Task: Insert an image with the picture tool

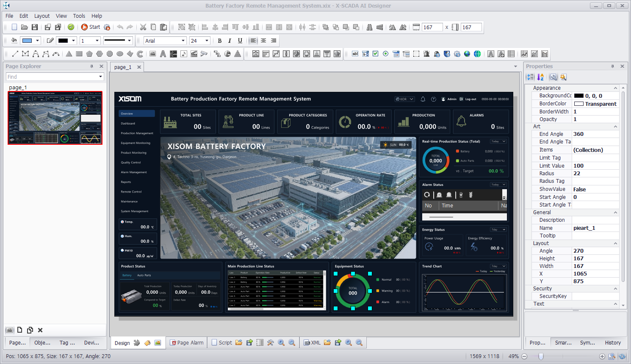Action: tap(152, 54)
